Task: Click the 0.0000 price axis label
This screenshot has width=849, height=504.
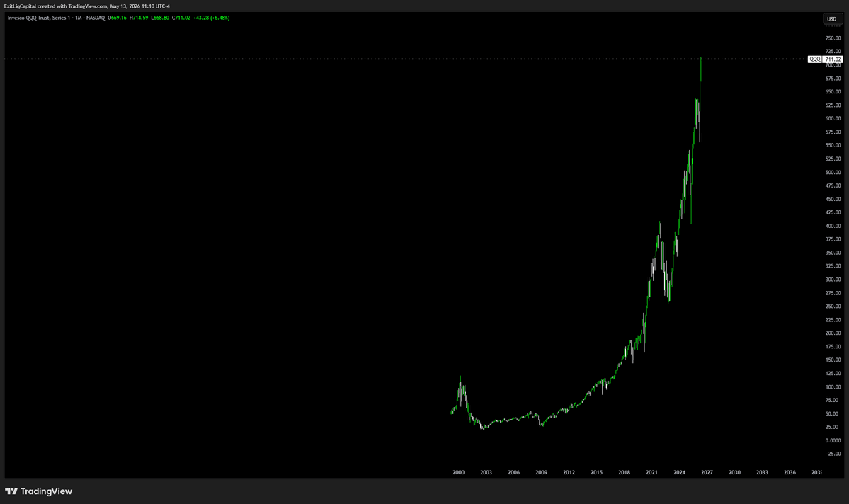Action: pos(833,441)
